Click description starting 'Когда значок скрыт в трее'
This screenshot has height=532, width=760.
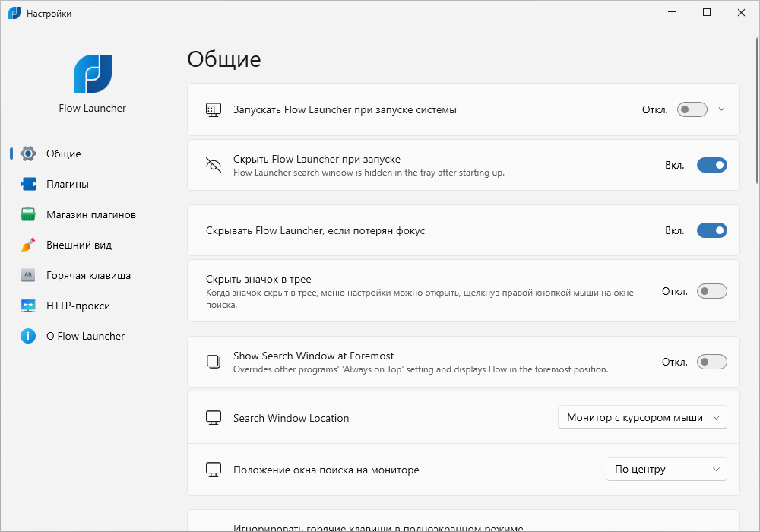pos(420,299)
